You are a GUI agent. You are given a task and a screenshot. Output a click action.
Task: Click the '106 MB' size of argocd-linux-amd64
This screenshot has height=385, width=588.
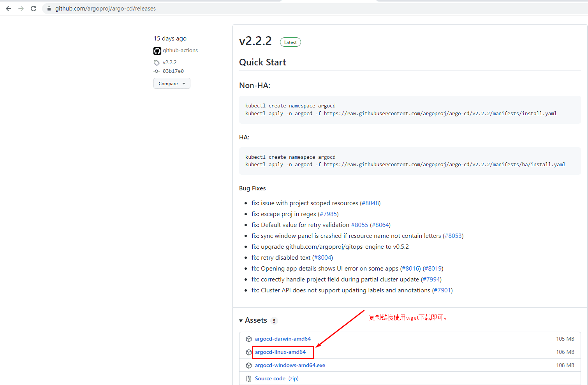pyautogui.click(x=565, y=352)
